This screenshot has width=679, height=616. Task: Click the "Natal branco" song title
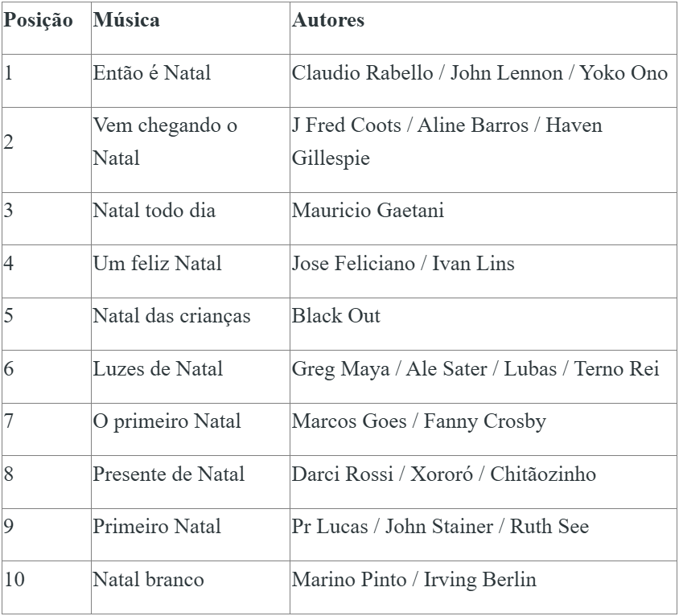pyautogui.click(x=149, y=579)
